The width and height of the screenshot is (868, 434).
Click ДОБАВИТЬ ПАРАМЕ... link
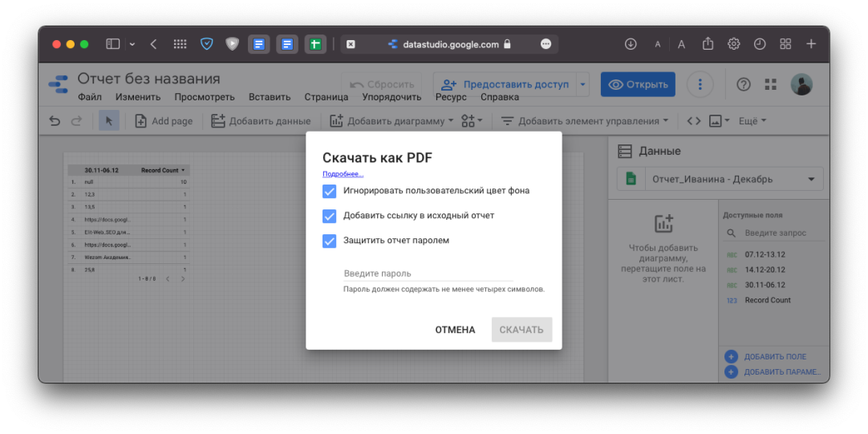tap(774, 372)
